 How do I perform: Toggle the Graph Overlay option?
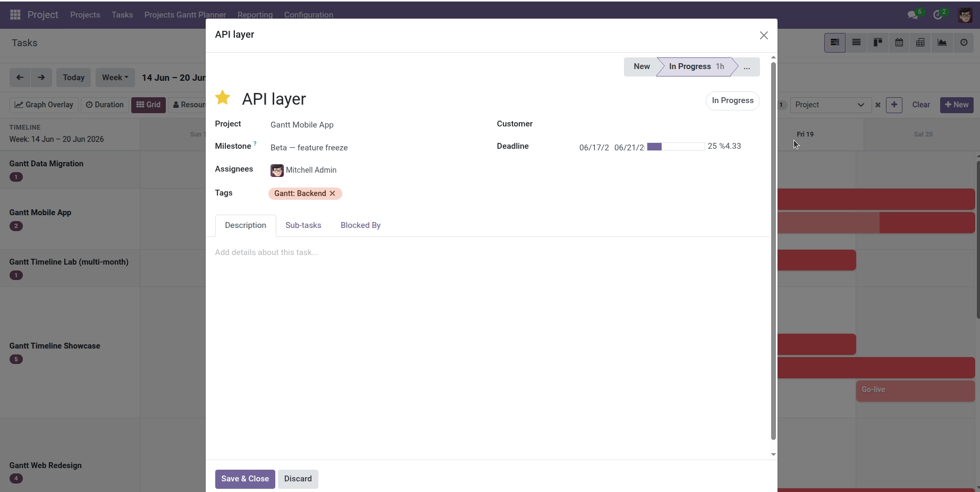click(44, 105)
